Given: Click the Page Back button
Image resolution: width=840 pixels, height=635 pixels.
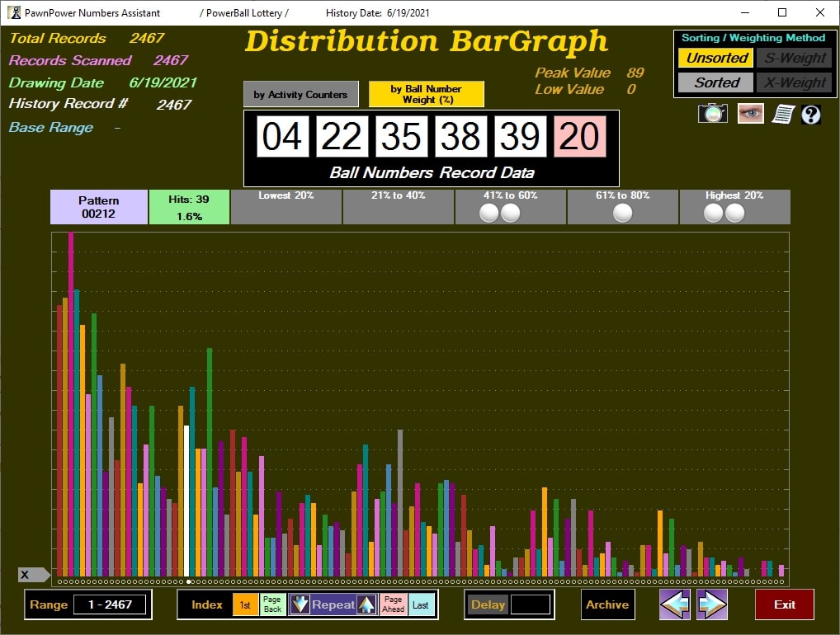Looking at the screenshot, I should point(272,604).
